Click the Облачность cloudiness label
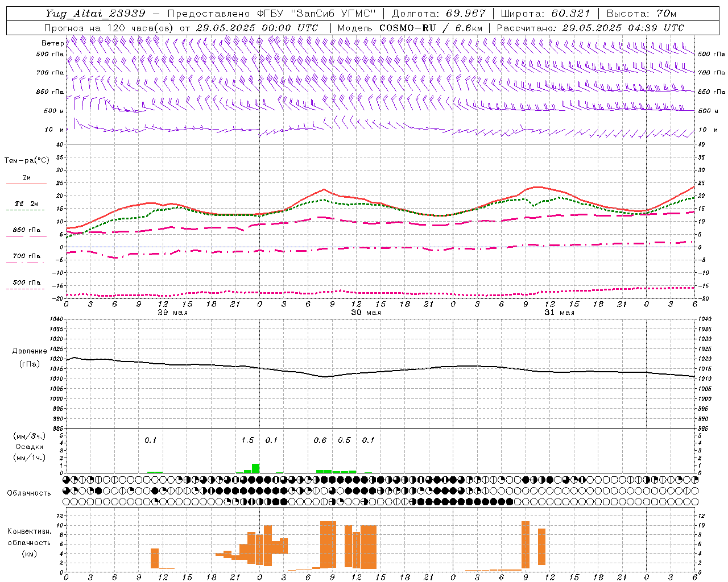The width and height of the screenshot is (728, 582). pyautogui.click(x=29, y=493)
